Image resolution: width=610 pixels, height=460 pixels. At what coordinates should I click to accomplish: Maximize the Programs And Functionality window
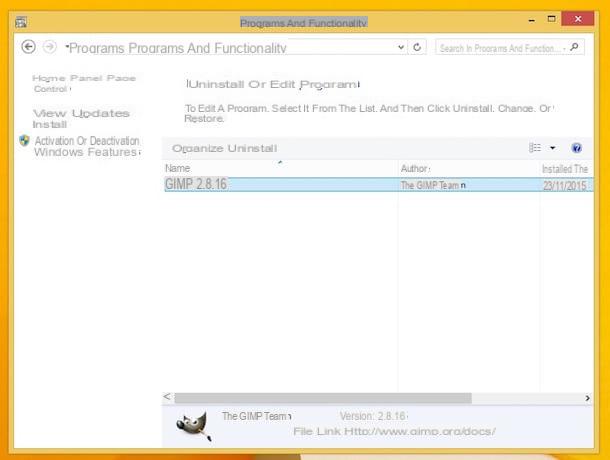[x=551, y=19]
